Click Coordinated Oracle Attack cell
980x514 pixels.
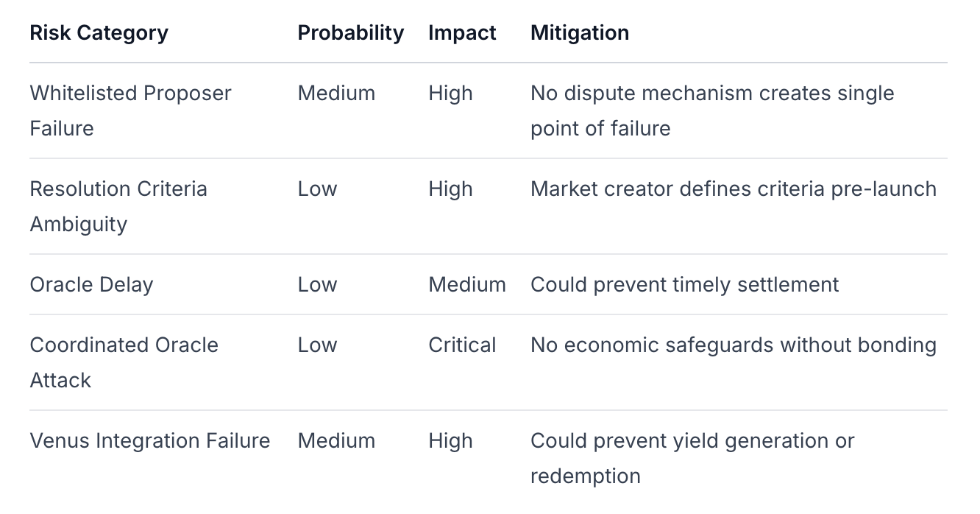coord(124,362)
